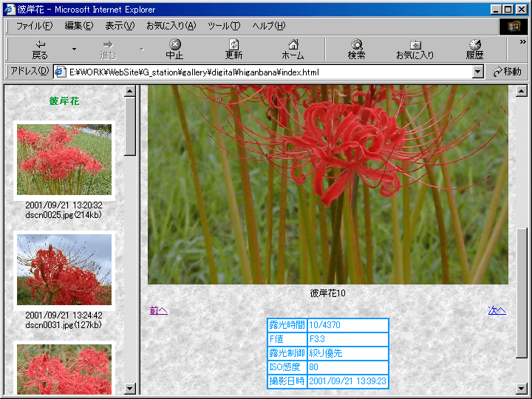
Task: Click the address bar URL field
Action: (268, 72)
